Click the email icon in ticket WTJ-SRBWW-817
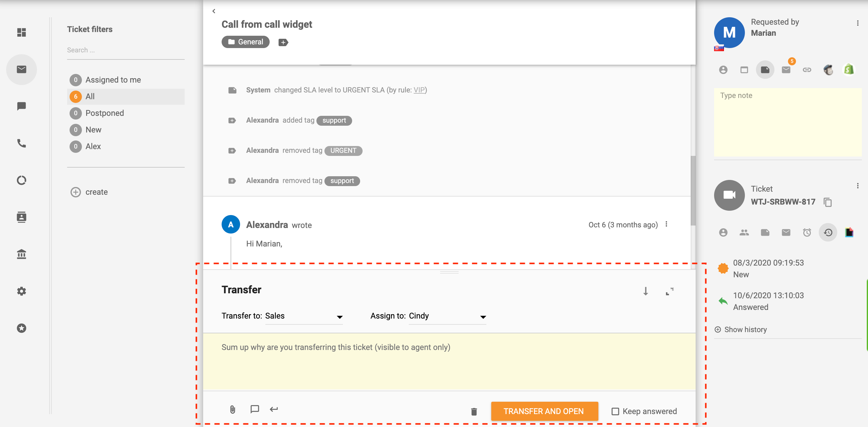This screenshot has height=427, width=868. (786, 232)
